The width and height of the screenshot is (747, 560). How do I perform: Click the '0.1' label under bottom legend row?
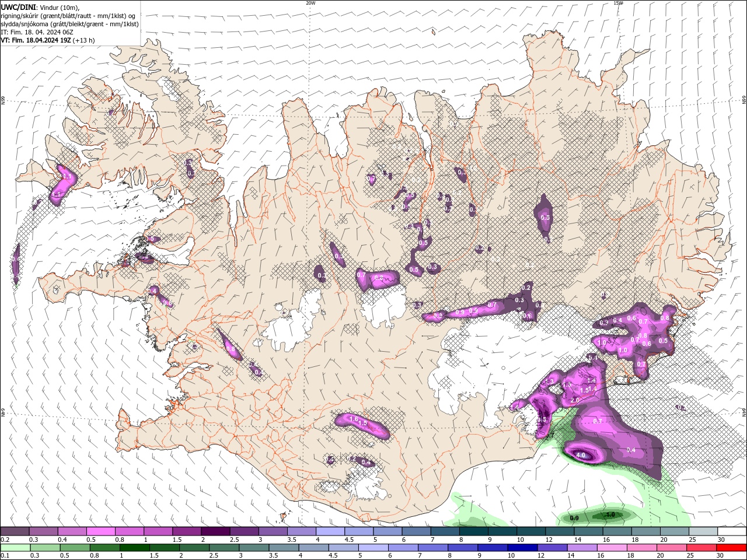point(5,556)
